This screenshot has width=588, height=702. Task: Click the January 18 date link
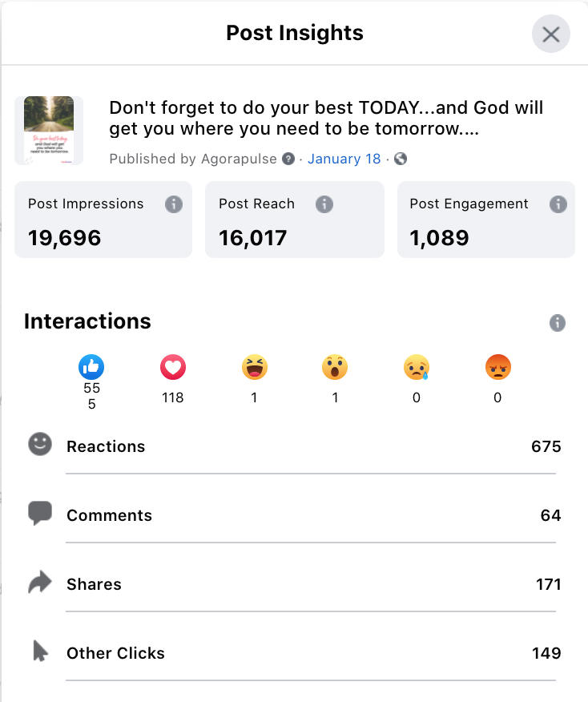tap(344, 159)
